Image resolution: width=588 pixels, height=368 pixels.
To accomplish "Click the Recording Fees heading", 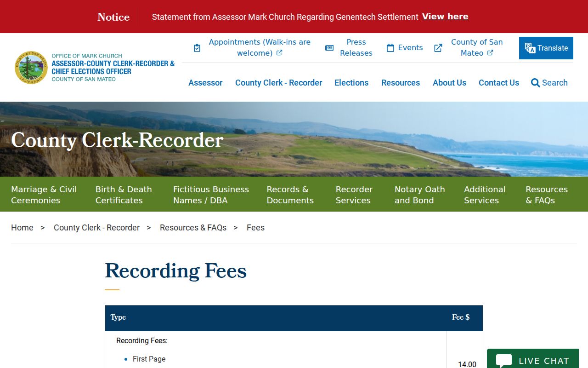I will [176, 271].
